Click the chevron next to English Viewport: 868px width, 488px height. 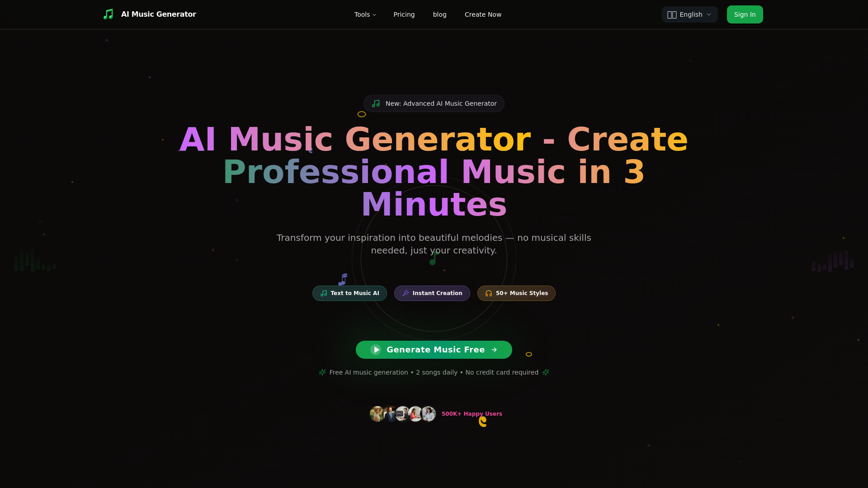[x=709, y=14]
